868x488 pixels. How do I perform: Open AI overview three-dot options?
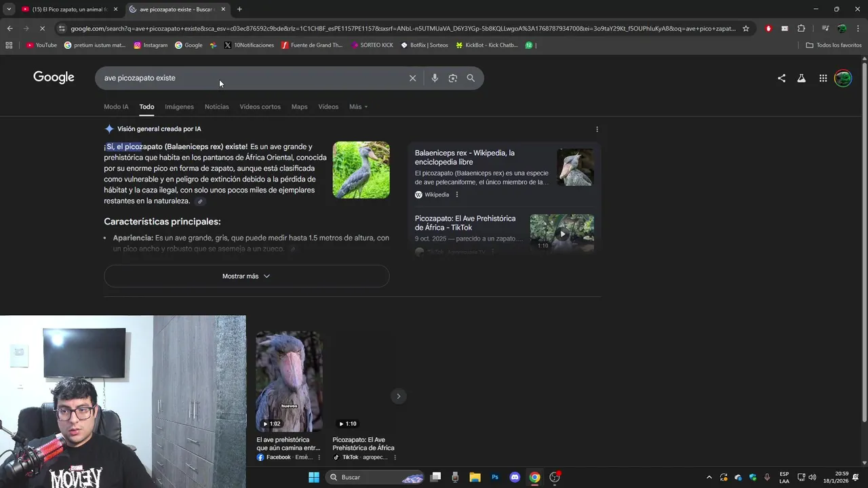pos(597,129)
